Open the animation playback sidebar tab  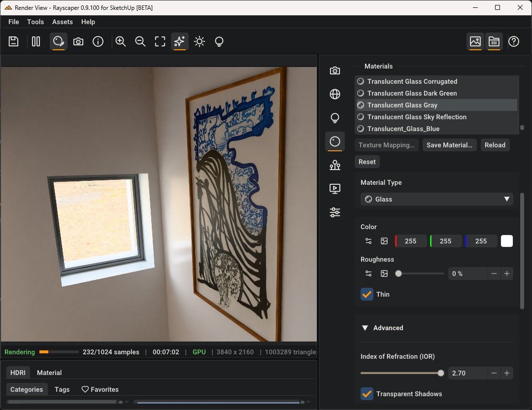[x=335, y=189]
